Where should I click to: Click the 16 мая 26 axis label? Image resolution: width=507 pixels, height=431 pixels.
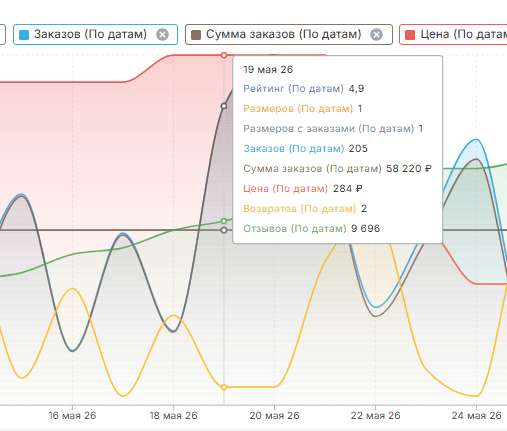point(72,416)
